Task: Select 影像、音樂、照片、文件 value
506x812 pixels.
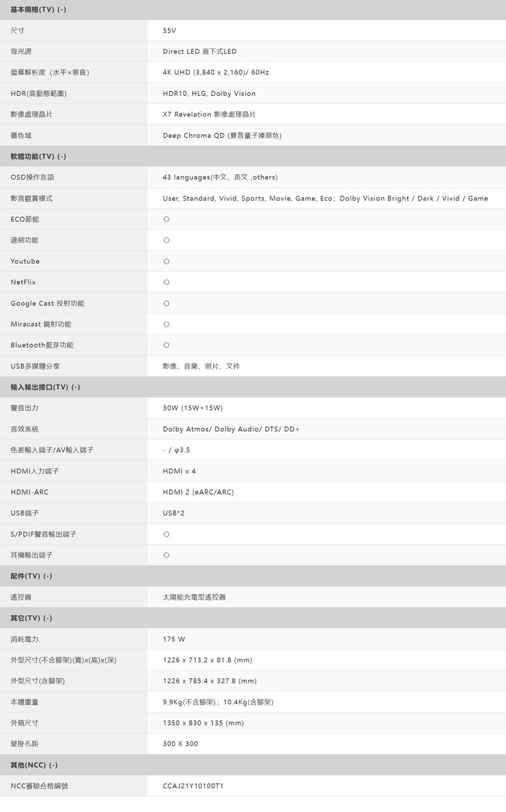Action: pyautogui.click(x=201, y=366)
